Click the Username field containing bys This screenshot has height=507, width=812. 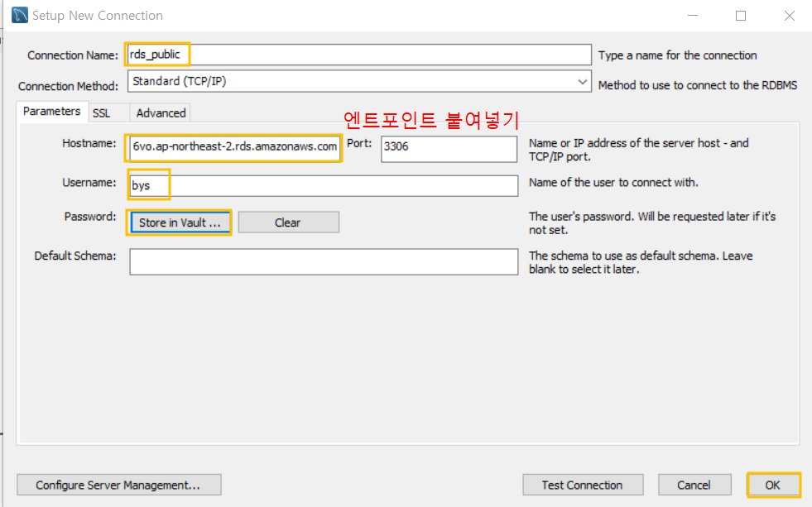(324, 186)
